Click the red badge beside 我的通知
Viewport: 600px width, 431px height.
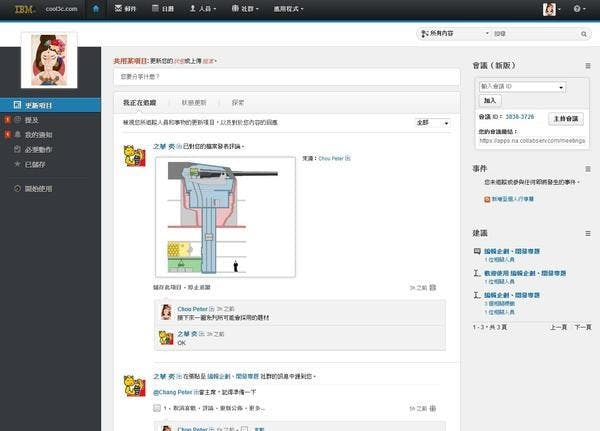tap(7, 134)
